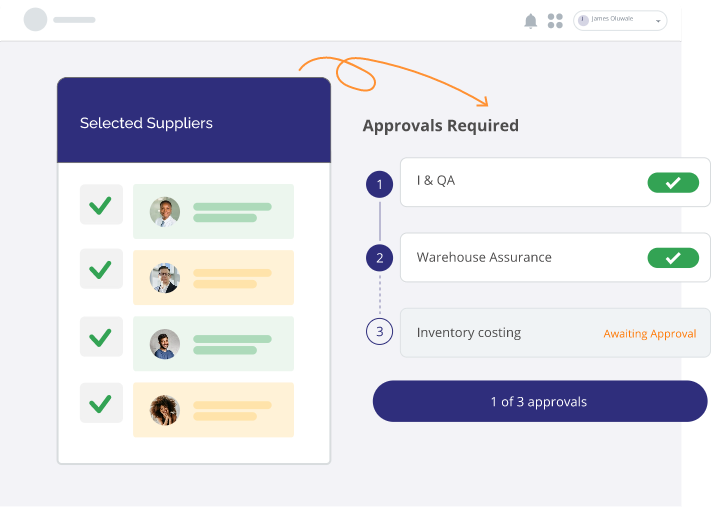The image size is (711, 507).
Task: Click the 1 of 3 approvals button
Action: point(539,402)
